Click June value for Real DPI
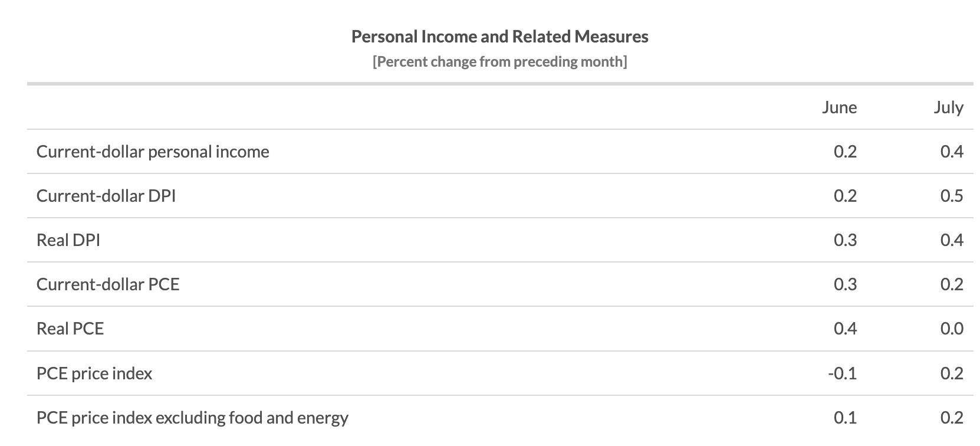 [x=845, y=240]
